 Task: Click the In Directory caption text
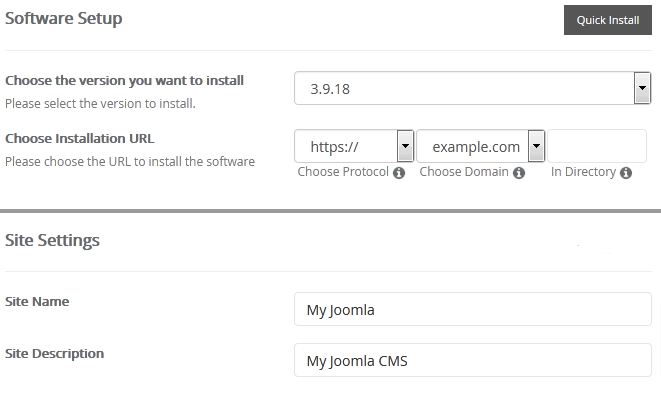point(583,172)
